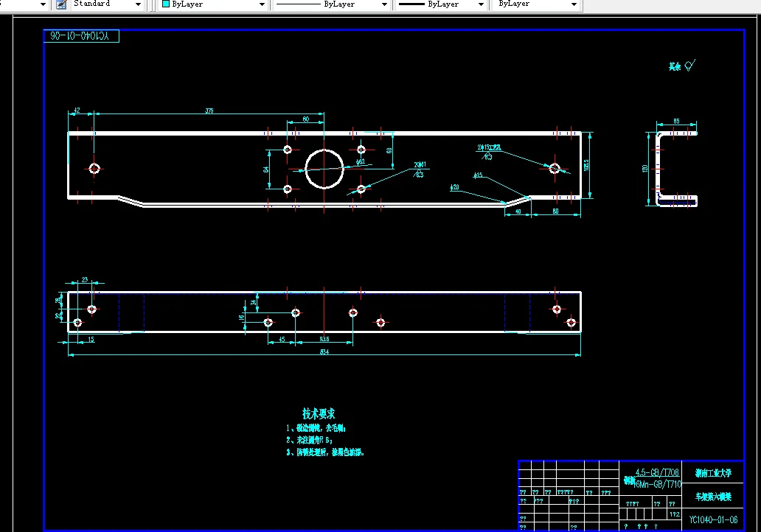761x532 pixels.
Task: Select the φ15 leader annotation
Action: (478, 175)
